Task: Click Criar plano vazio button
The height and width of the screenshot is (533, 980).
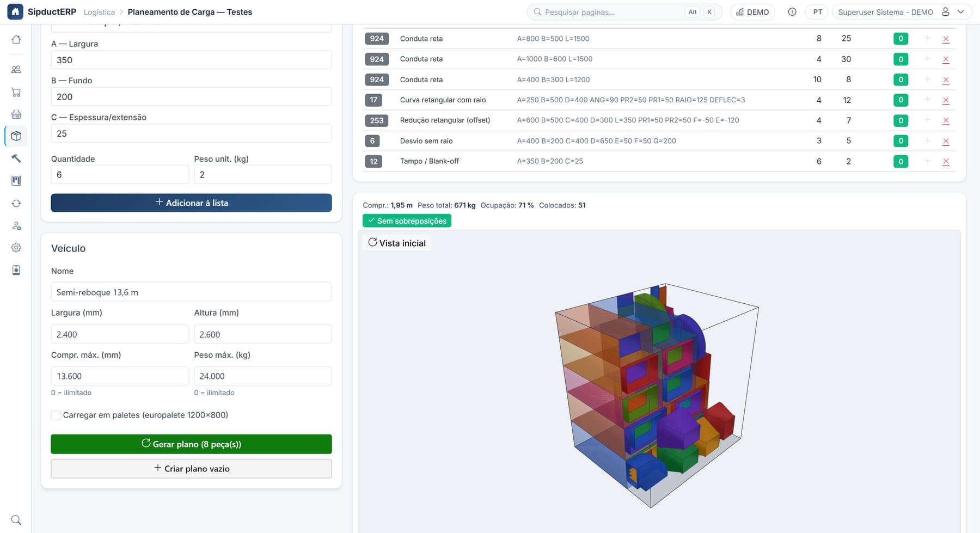Action: coord(191,468)
